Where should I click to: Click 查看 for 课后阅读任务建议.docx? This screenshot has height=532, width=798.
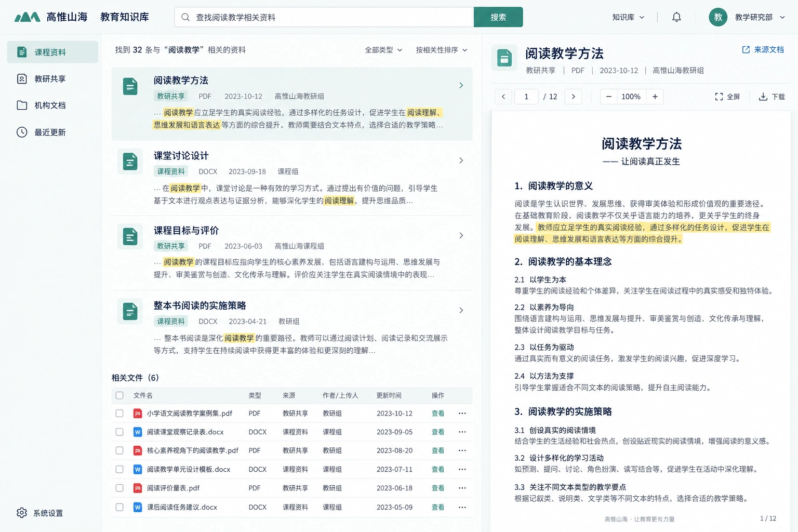coord(438,507)
